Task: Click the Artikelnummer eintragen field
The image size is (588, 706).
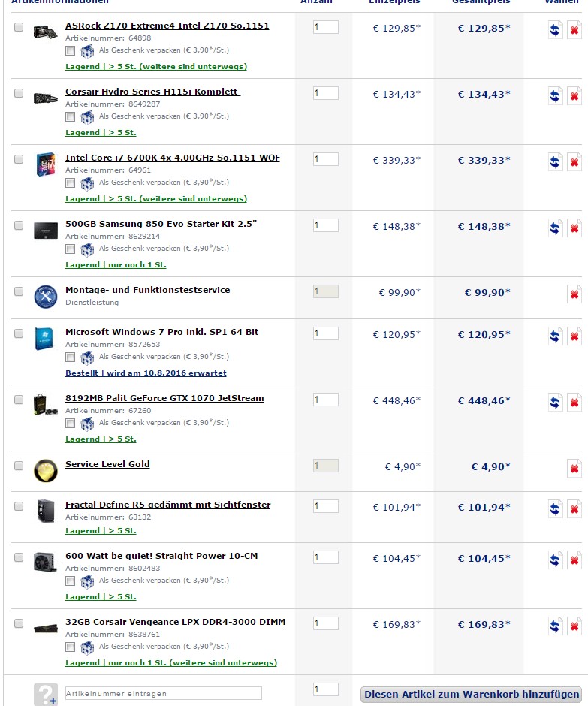Action: click(x=163, y=693)
